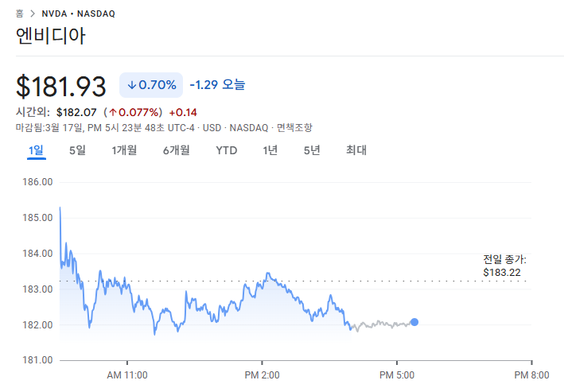Click the 홈 breadcrumb link

tap(20, 14)
